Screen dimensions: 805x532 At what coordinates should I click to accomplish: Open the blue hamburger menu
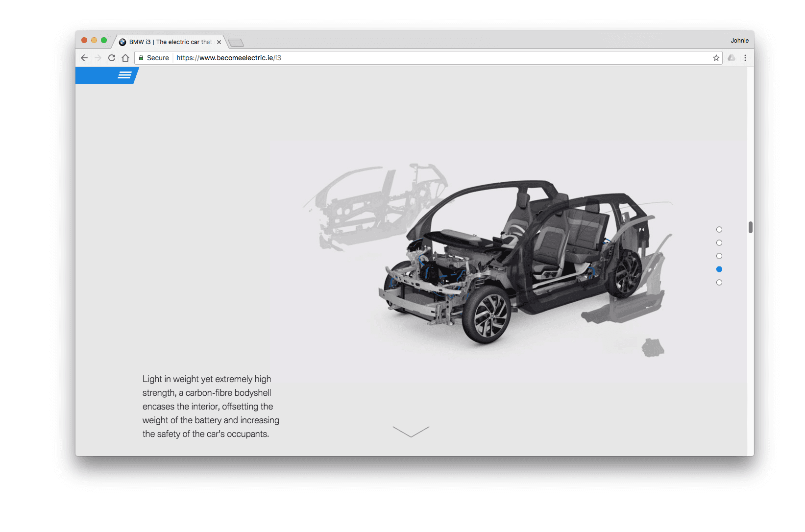pos(124,75)
